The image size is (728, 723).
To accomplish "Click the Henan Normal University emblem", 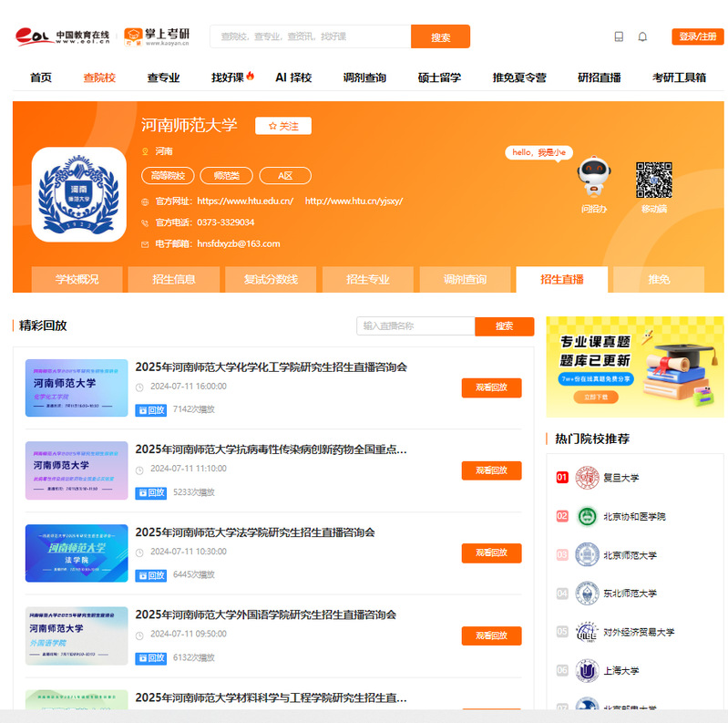I will tap(79, 194).
